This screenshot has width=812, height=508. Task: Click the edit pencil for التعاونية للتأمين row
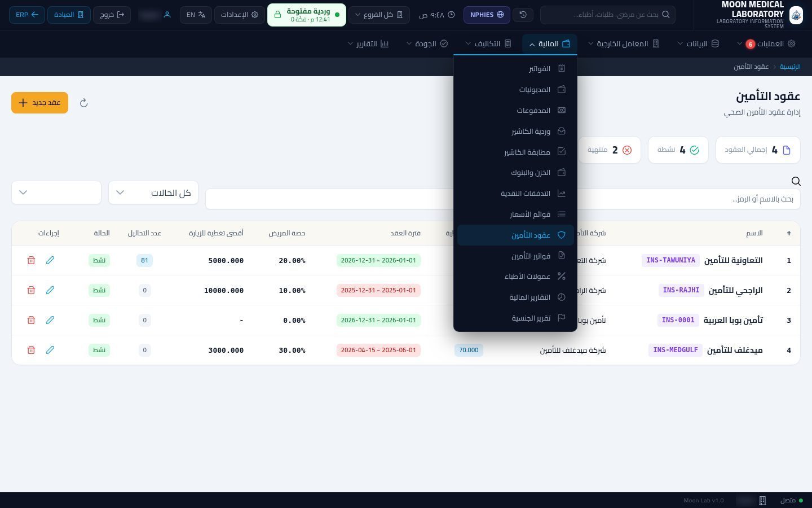pos(50,260)
